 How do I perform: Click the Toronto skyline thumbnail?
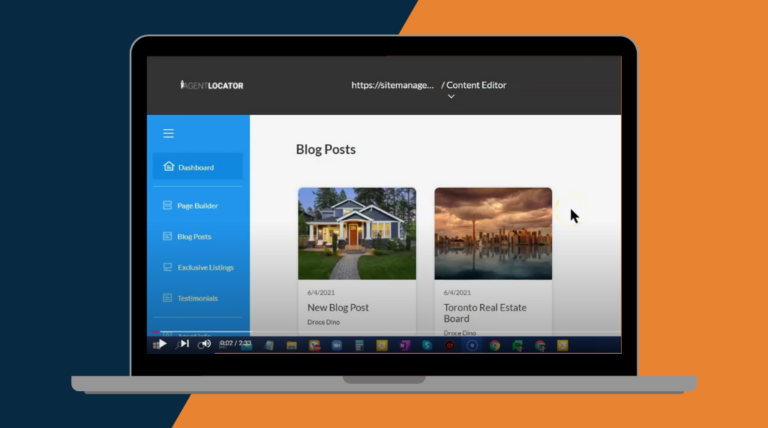coord(493,233)
